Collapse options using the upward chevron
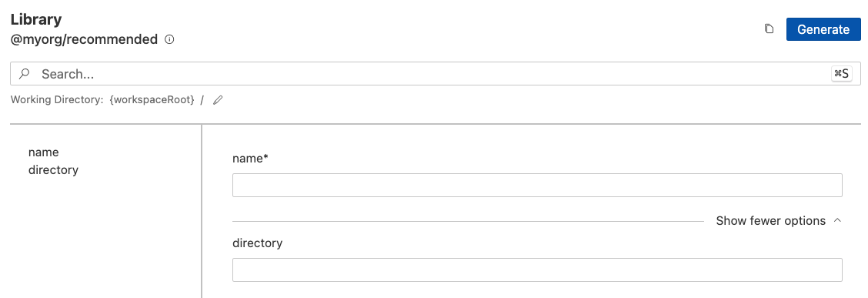Screen dimensions: 868x298 click(837, 220)
